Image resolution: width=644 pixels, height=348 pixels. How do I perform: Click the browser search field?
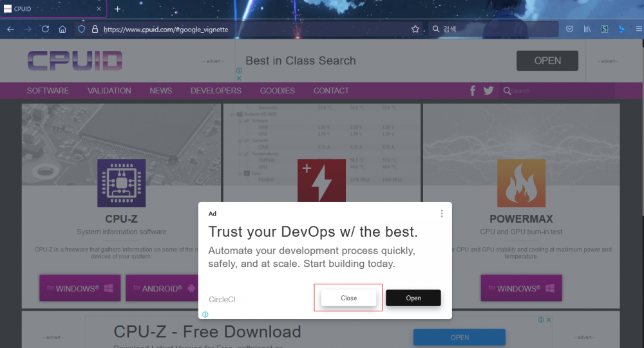click(493, 29)
